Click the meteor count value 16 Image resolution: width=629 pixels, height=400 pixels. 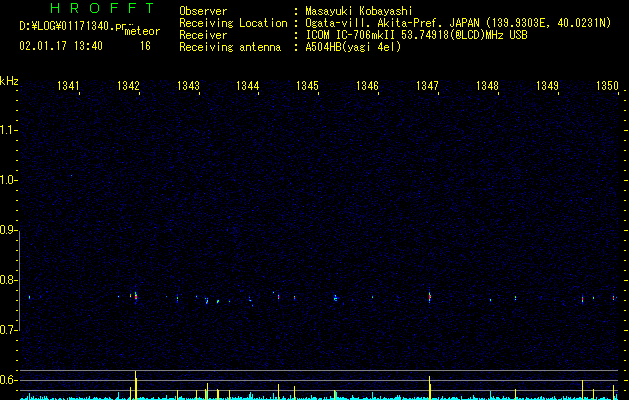tap(145, 46)
